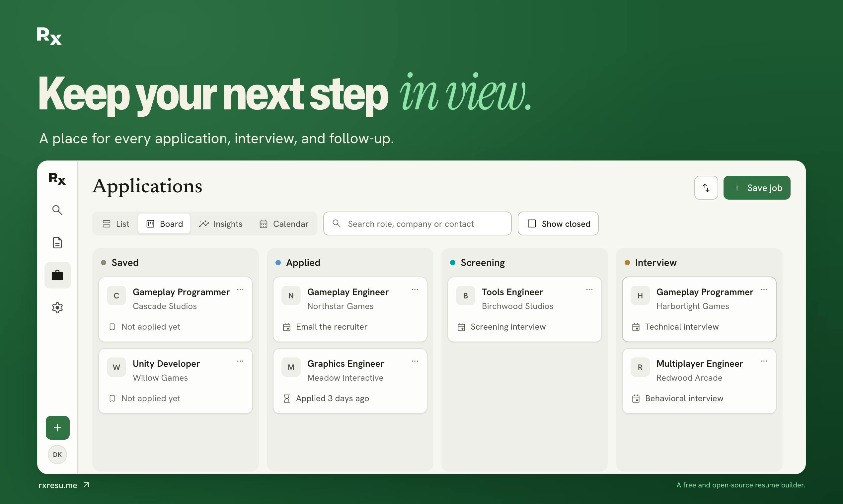Viewport: 843px width, 504px height.
Task: Click 'Applied 3 days ago' status
Action: pyautogui.click(x=333, y=398)
